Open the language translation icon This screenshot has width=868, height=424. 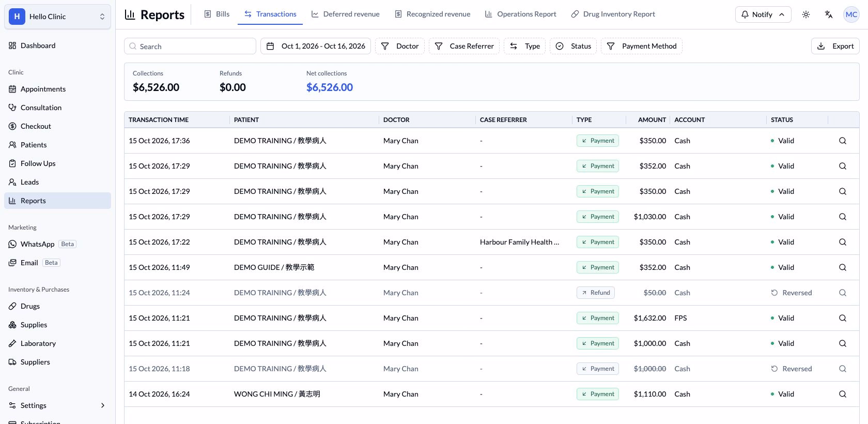coord(829,14)
